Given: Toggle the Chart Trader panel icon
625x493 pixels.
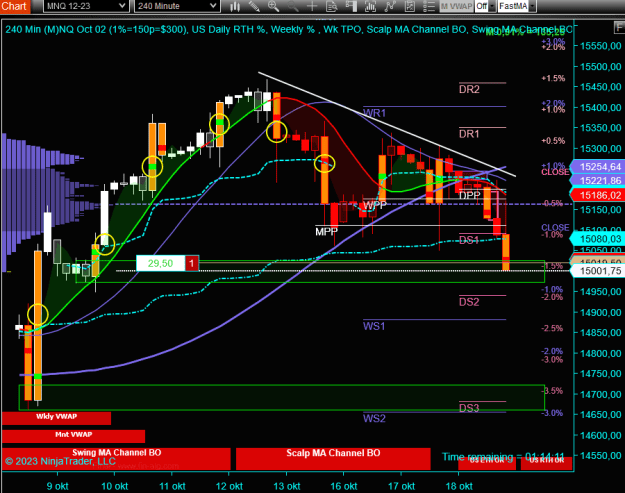Looking at the screenshot, I should (x=351, y=6).
